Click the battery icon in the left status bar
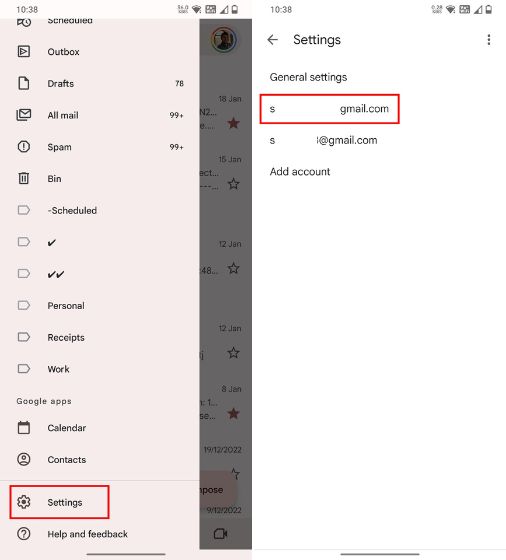Viewport: 506px width, 560px height. click(x=235, y=10)
